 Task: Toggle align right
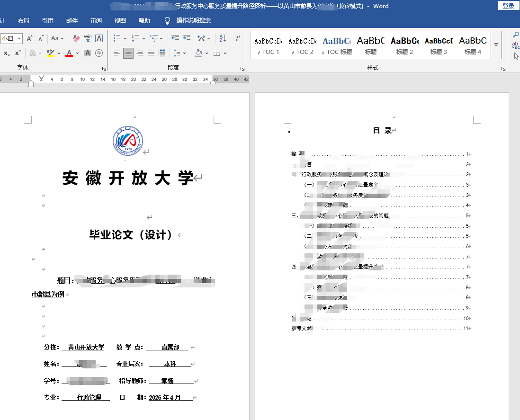tap(140, 53)
